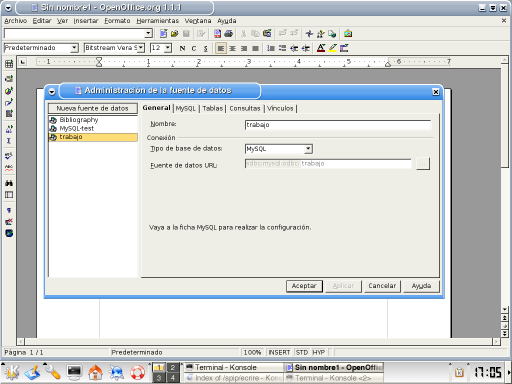Open the Tipo de base de datos dropdown
The height and width of the screenshot is (384, 512).
[309, 149]
